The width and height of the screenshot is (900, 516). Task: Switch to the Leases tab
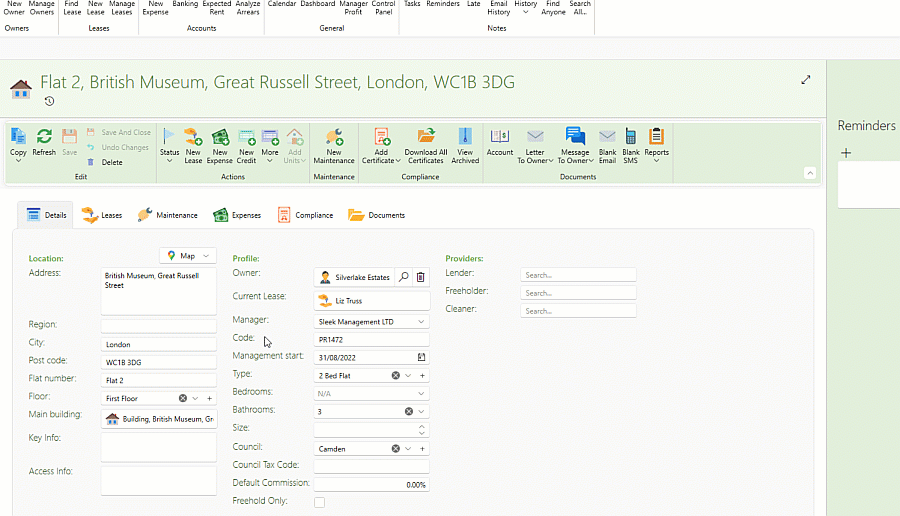102,215
